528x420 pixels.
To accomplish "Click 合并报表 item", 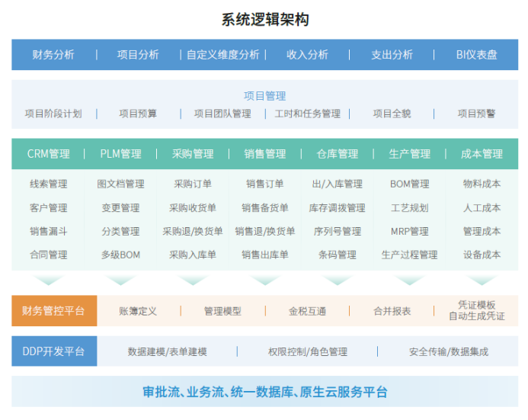I will coord(392,311).
